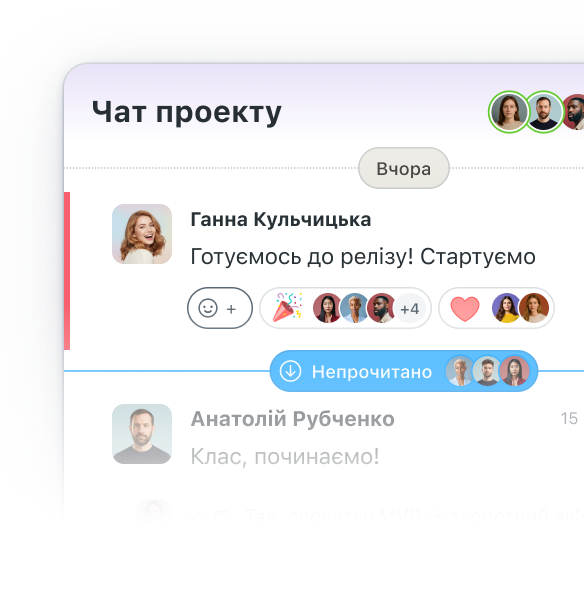Click the name Анатолій Рубченко
The image size is (584, 600).
click(x=293, y=419)
